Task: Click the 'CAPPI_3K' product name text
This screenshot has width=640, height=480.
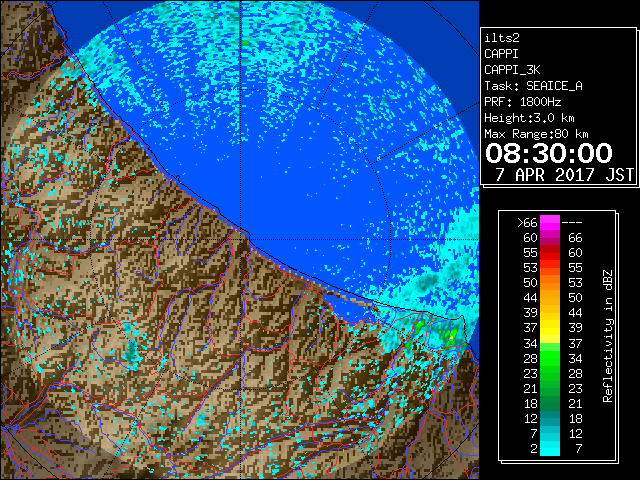Action: pos(512,70)
